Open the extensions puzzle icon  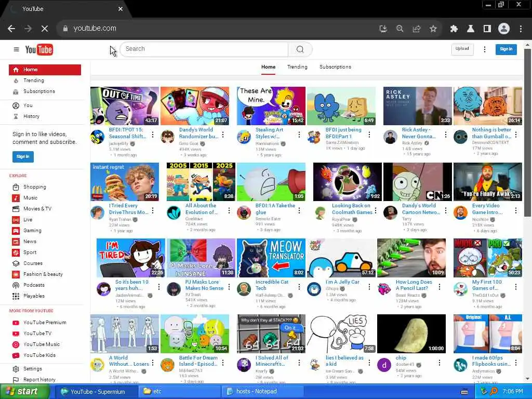[454, 29]
